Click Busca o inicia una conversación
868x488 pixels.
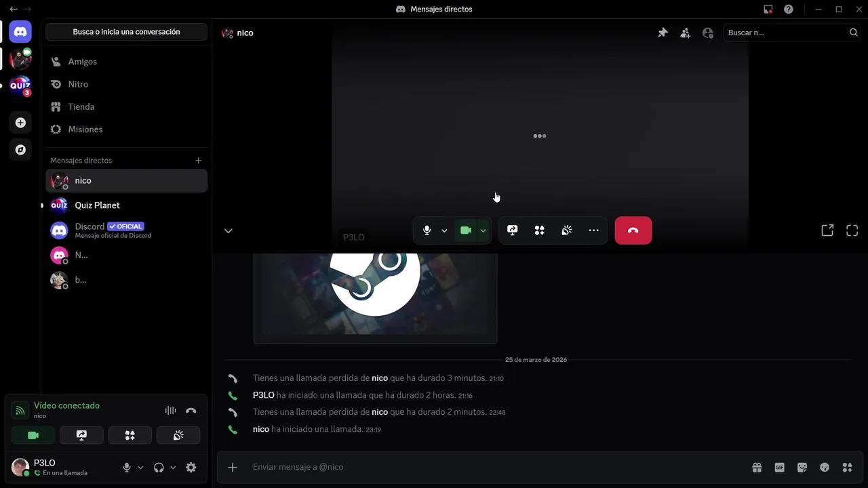[x=126, y=32]
